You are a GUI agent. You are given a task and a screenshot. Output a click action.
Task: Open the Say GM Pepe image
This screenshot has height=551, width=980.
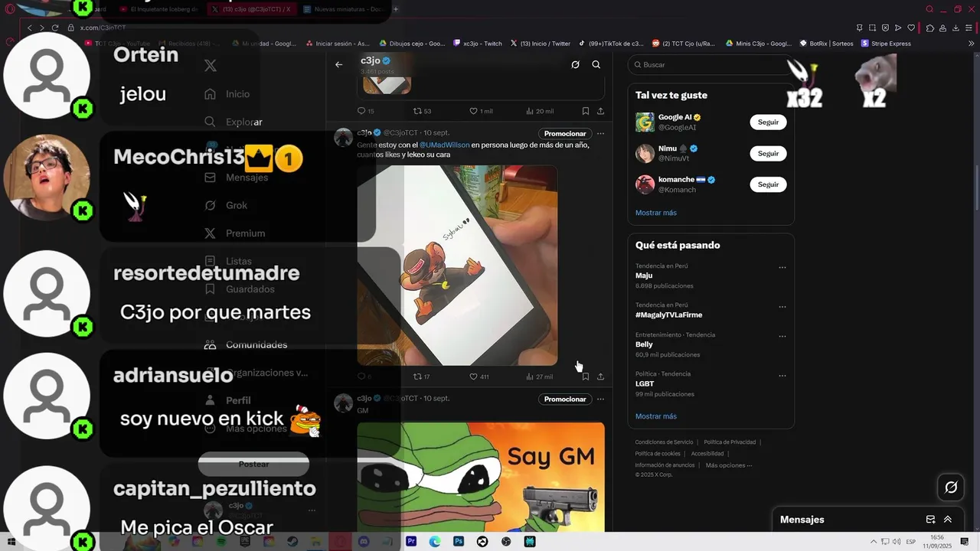pyautogui.click(x=481, y=477)
